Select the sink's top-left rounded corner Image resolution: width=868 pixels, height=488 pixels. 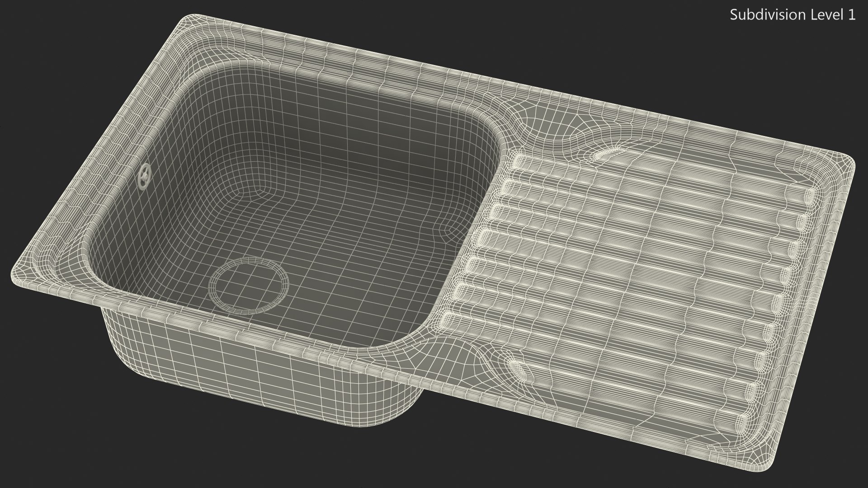pos(189,23)
